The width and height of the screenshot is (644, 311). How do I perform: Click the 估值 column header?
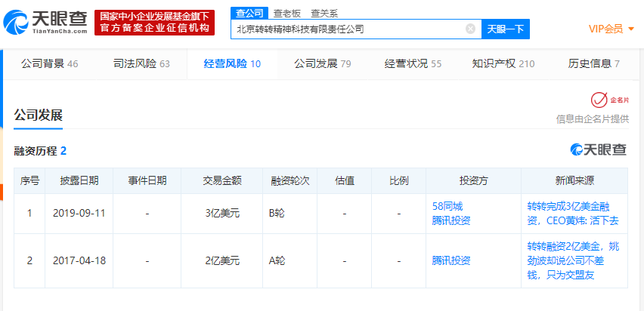(x=344, y=180)
